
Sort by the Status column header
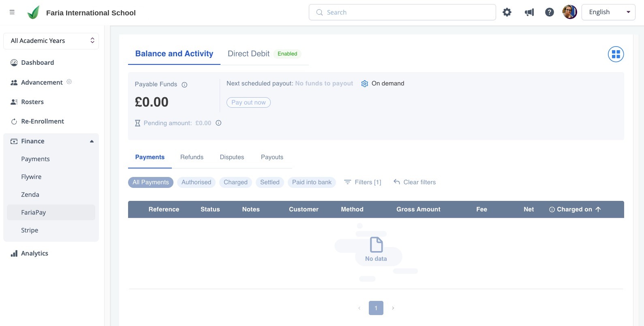(x=210, y=209)
